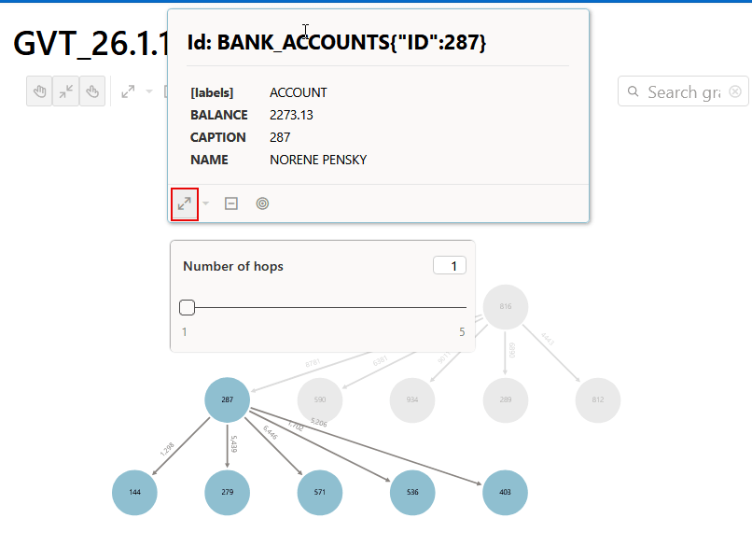Click the NORENE PENSKY name value
This screenshot has height=560, width=752.
(x=318, y=160)
